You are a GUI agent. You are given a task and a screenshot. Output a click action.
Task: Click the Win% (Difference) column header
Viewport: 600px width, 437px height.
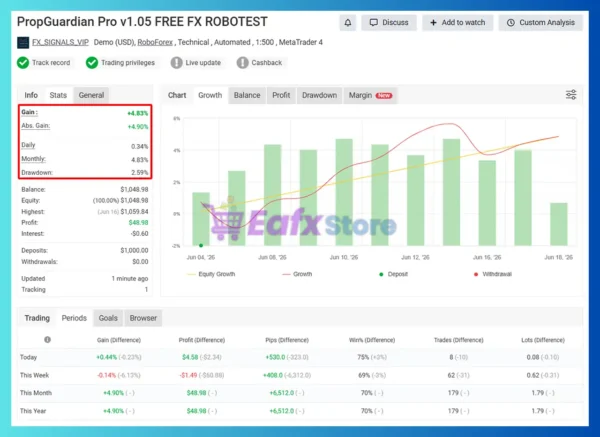click(x=372, y=340)
